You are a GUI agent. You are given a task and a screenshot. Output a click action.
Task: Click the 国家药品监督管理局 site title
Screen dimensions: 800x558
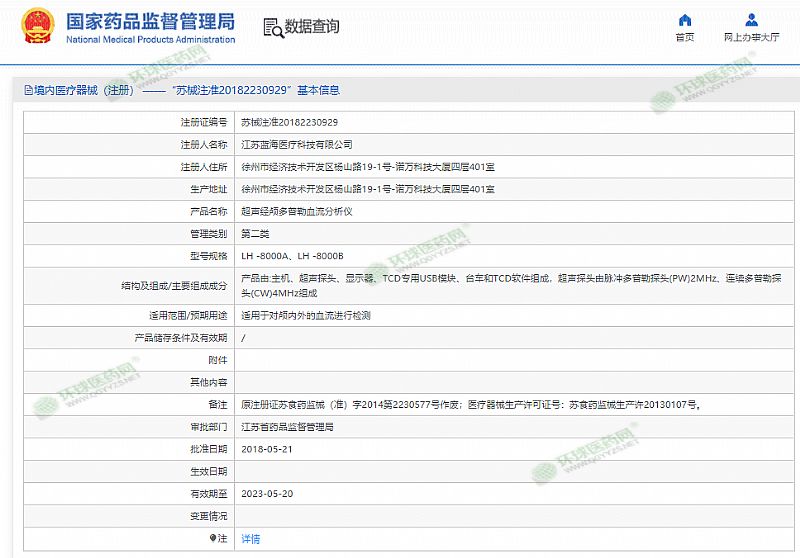[x=150, y=20]
